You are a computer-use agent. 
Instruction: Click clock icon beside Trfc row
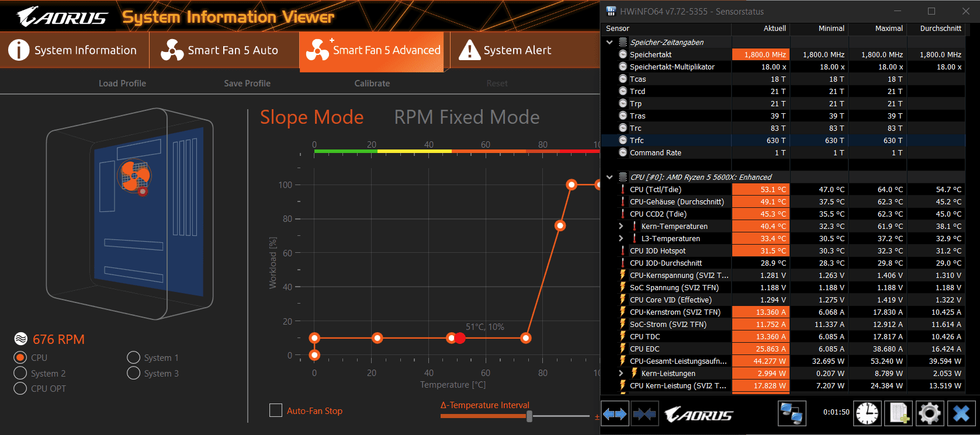pos(623,140)
